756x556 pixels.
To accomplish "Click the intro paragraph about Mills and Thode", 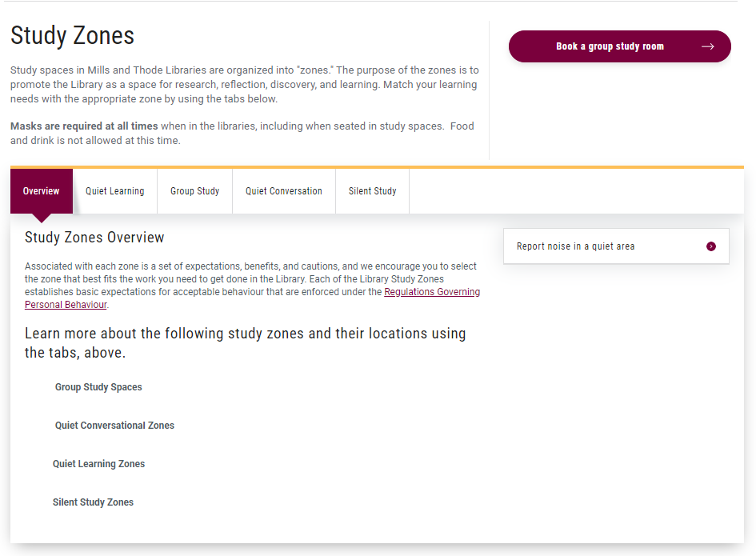I will [x=245, y=84].
